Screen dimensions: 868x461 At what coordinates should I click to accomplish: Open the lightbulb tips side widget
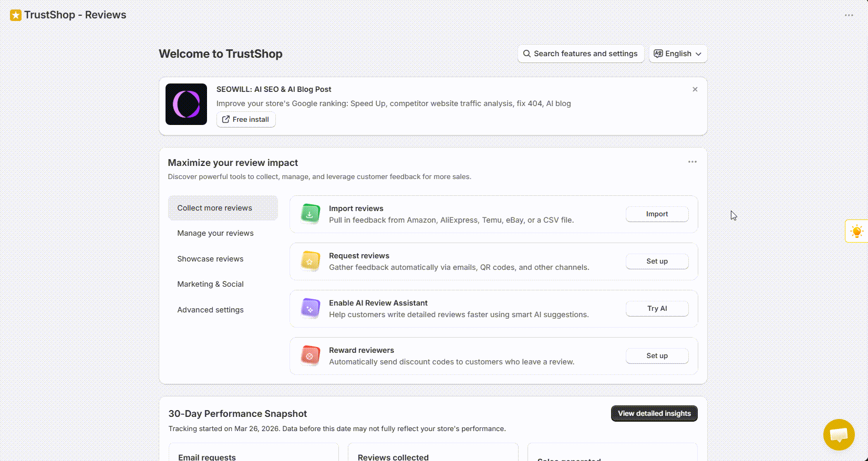pyautogui.click(x=856, y=231)
